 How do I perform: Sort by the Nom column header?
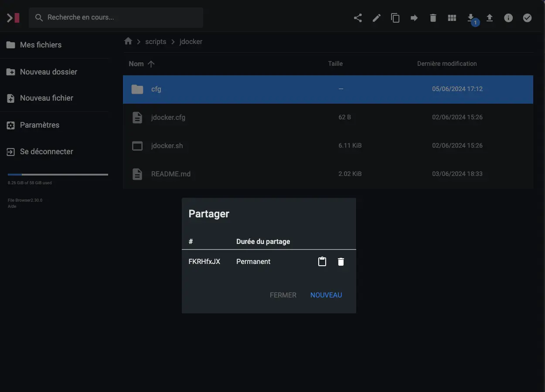pyautogui.click(x=136, y=64)
